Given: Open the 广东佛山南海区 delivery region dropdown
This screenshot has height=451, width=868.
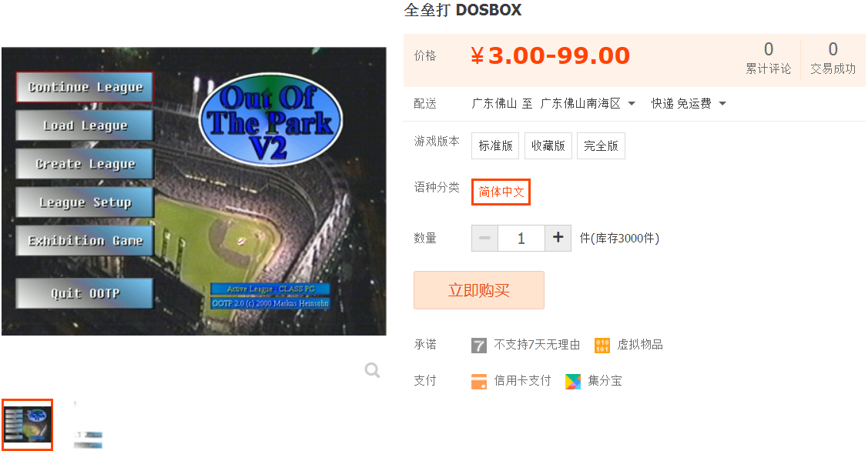Looking at the screenshot, I should pyautogui.click(x=588, y=103).
